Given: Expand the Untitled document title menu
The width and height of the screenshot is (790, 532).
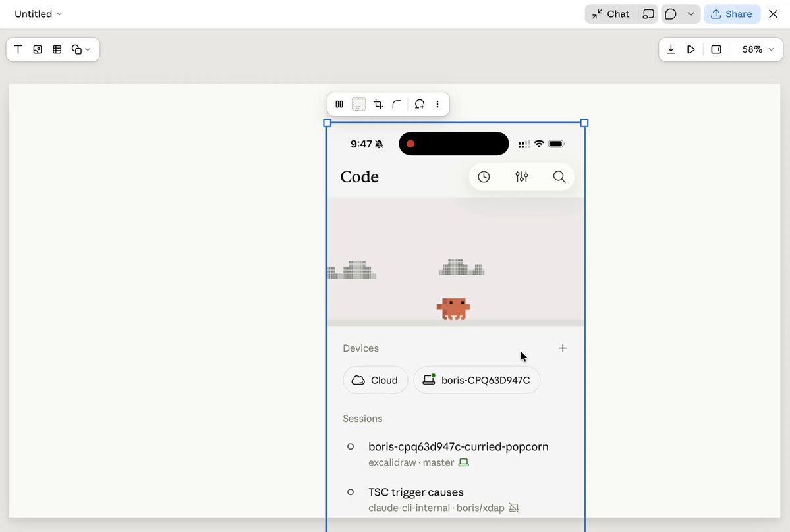Looking at the screenshot, I should (x=38, y=14).
